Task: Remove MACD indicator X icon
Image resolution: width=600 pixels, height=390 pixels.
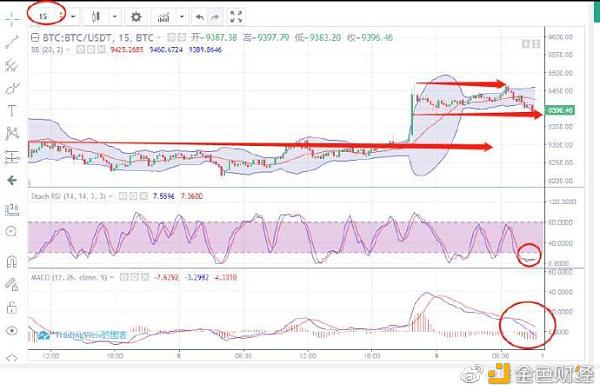Action: click(x=145, y=277)
